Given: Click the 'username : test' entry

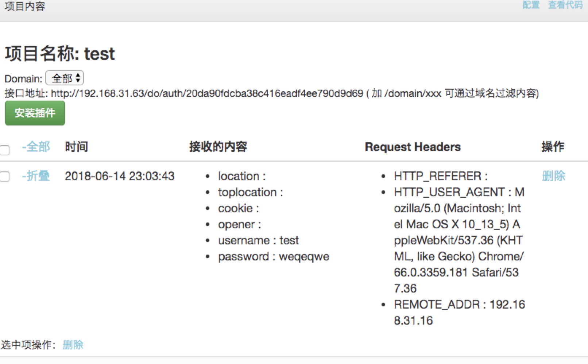Looking at the screenshot, I should point(258,240).
